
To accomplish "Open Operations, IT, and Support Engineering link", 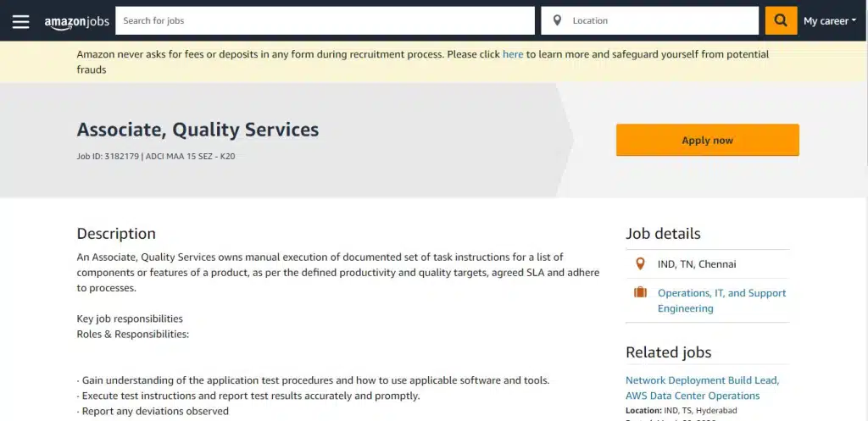I will click(x=721, y=301).
